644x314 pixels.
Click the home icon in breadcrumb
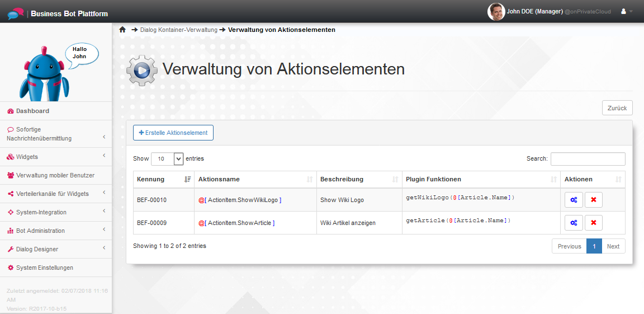[x=122, y=30]
